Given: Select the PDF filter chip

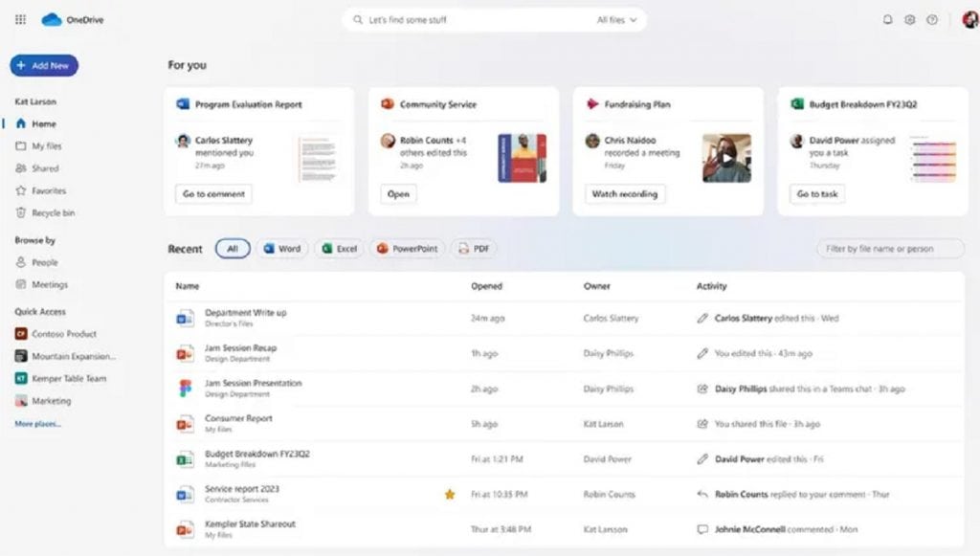Looking at the screenshot, I should click(474, 249).
